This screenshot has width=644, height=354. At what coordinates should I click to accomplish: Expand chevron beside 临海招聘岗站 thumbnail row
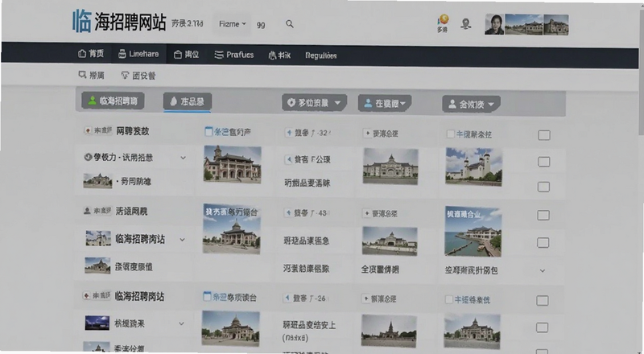tap(183, 240)
